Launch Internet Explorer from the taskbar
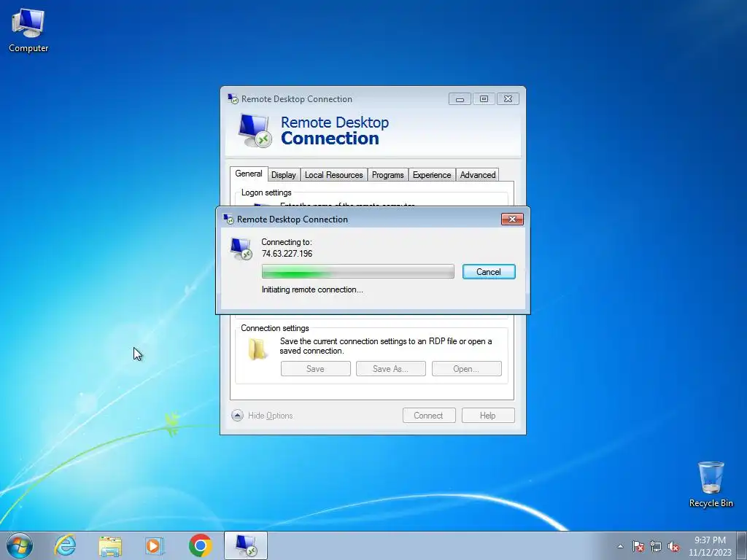Viewport: 747px width, 560px height. [65, 545]
